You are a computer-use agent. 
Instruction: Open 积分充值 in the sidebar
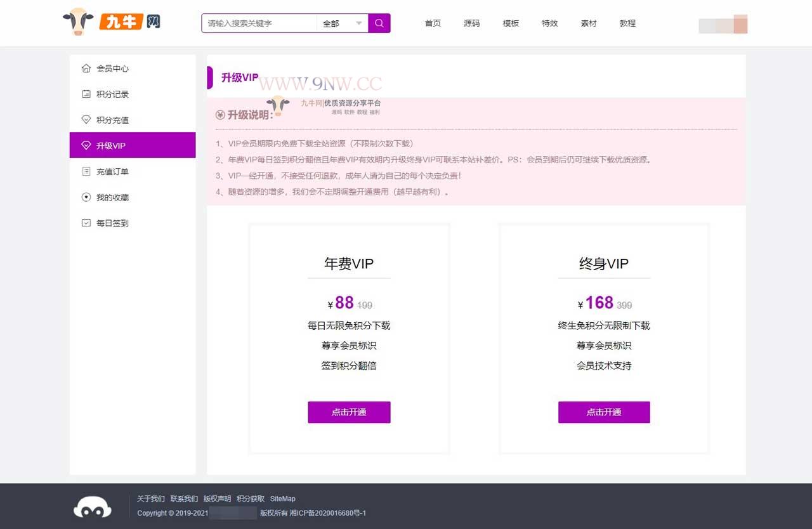tap(133, 120)
